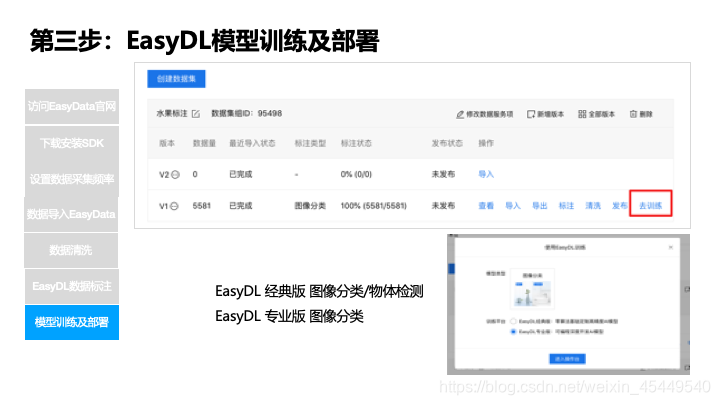This screenshot has height=405, width=720.
Task: Click the 最近导入状态 column header
Action: [x=252, y=143]
